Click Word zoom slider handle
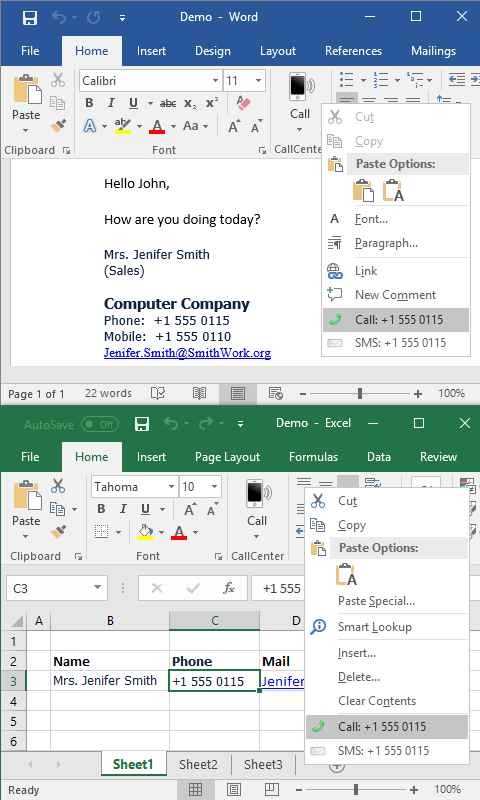Screen dimensions: 480x800 pos(360,393)
